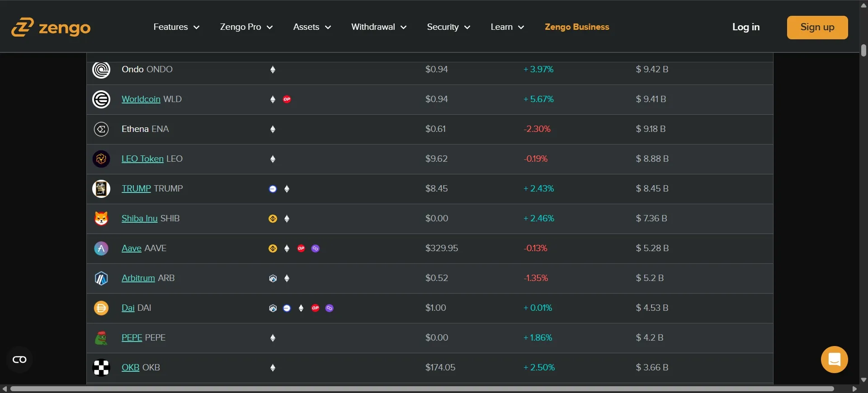The image size is (868, 393).
Task: Click the scroll right arrow
Action: point(854,389)
